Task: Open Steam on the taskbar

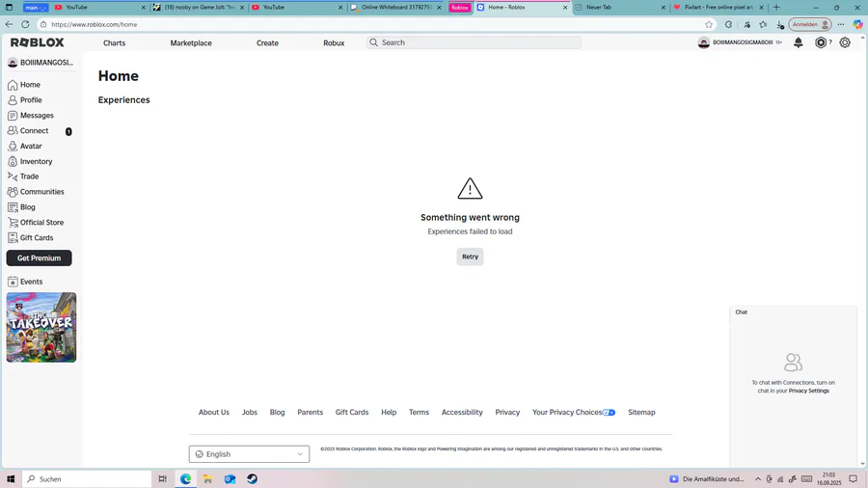Action: point(252,479)
